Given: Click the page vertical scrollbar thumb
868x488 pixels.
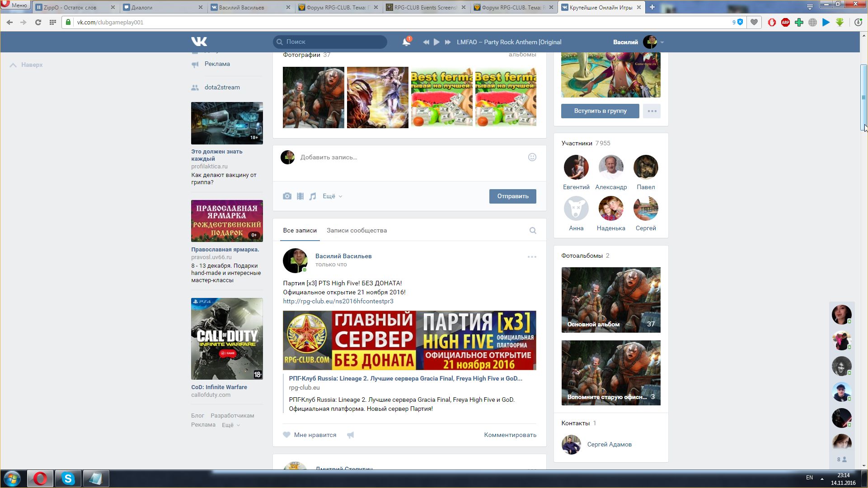Looking at the screenshot, I should tap(863, 98).
